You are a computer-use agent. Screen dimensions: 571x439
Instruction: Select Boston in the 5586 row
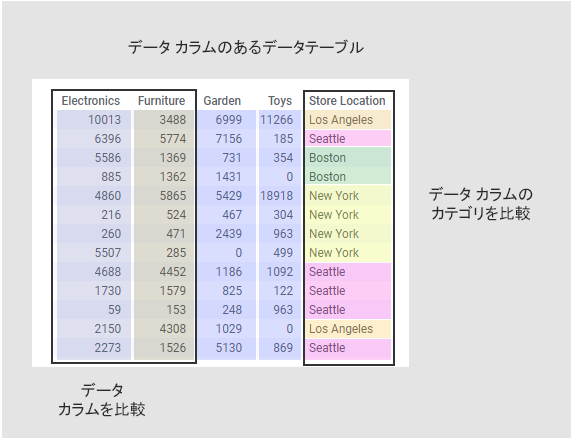coord(327,158)
